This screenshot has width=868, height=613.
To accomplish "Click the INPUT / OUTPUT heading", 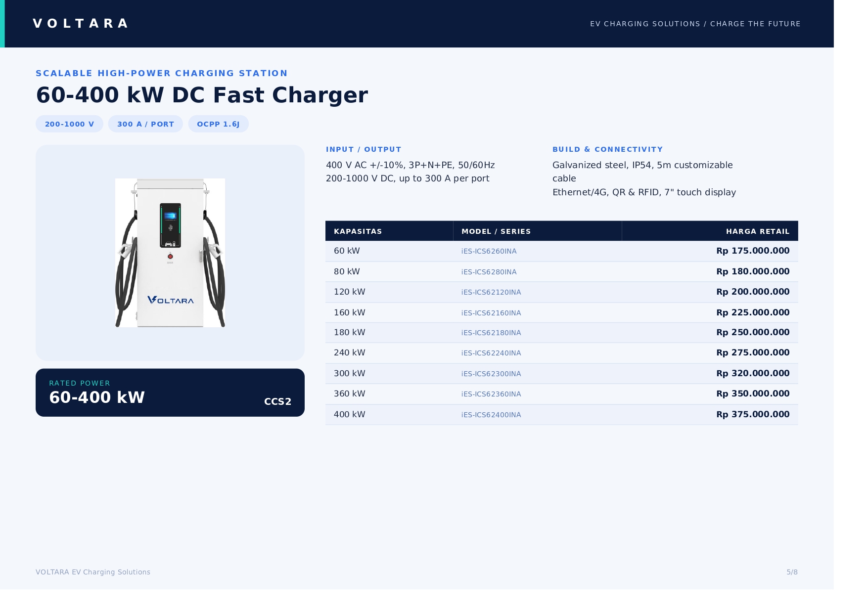I will tap(364, 149).
